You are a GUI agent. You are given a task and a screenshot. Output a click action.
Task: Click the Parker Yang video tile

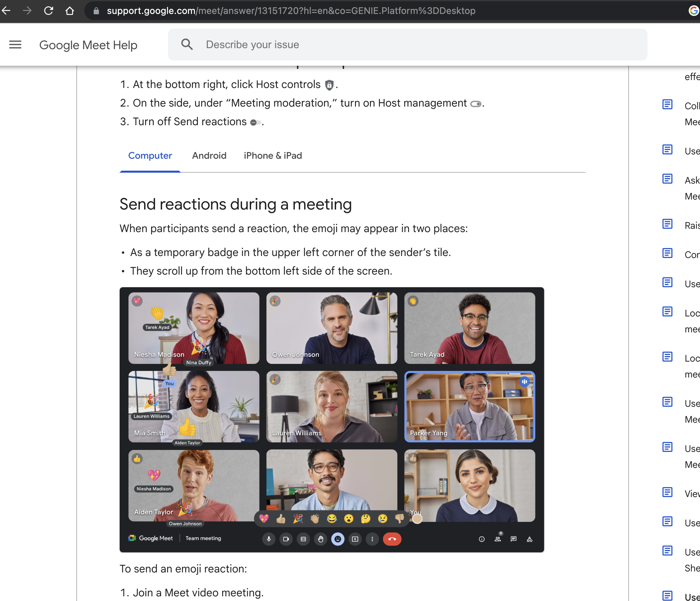click(469, 406)
